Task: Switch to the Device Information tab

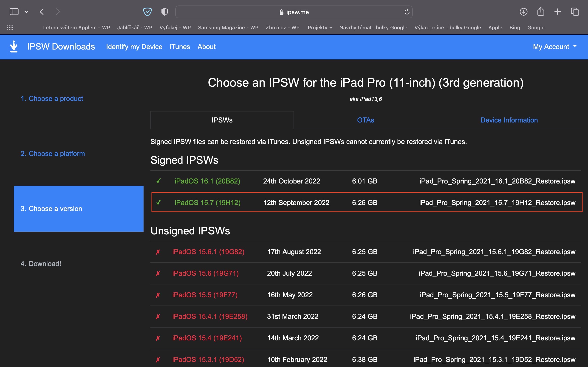Action: click(x=509, y=120)
